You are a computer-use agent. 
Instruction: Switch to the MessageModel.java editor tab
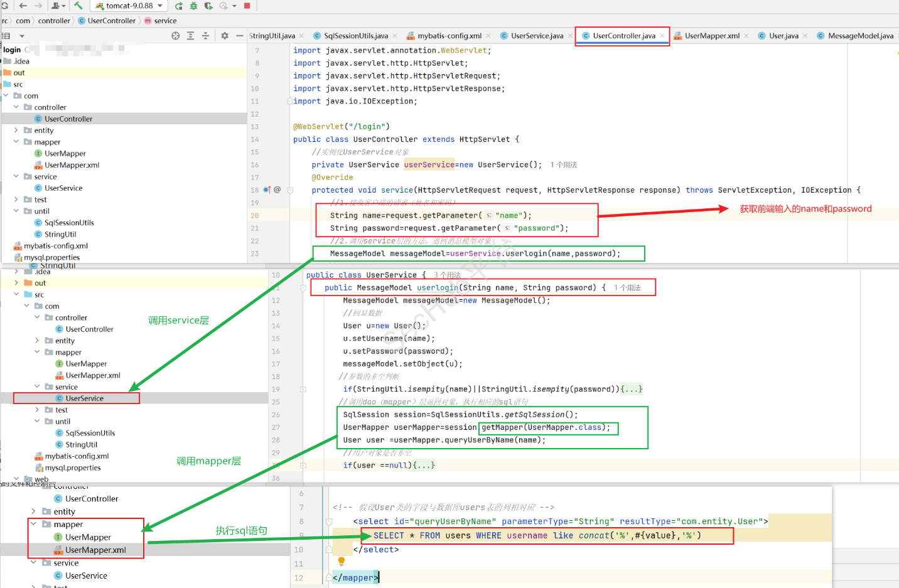pos(859,36)
